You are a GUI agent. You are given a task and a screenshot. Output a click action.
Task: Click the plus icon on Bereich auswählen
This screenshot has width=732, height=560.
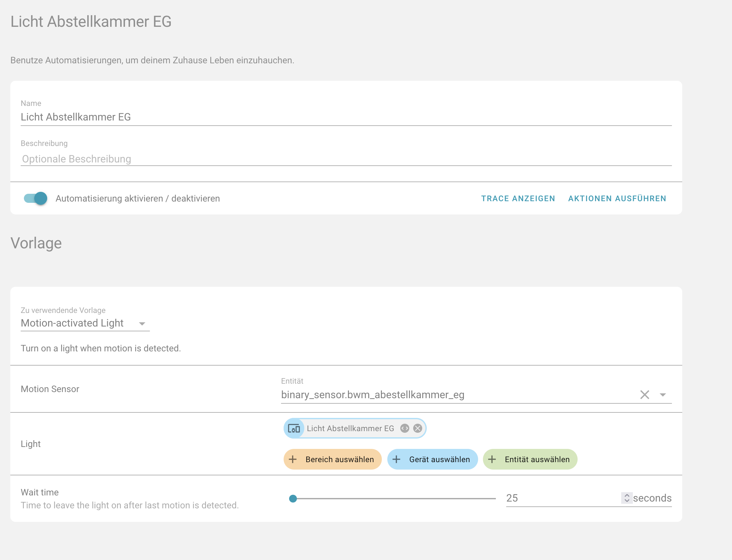pos(293,459)
